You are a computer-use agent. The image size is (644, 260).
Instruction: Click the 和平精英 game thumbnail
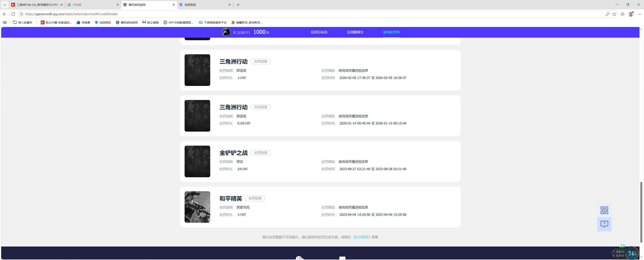[197, 207]
